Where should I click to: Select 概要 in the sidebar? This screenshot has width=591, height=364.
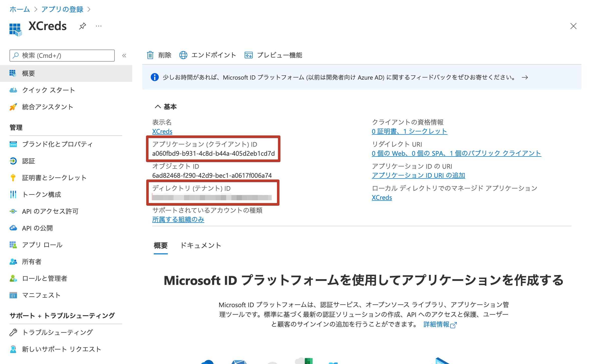coord(66,73)
